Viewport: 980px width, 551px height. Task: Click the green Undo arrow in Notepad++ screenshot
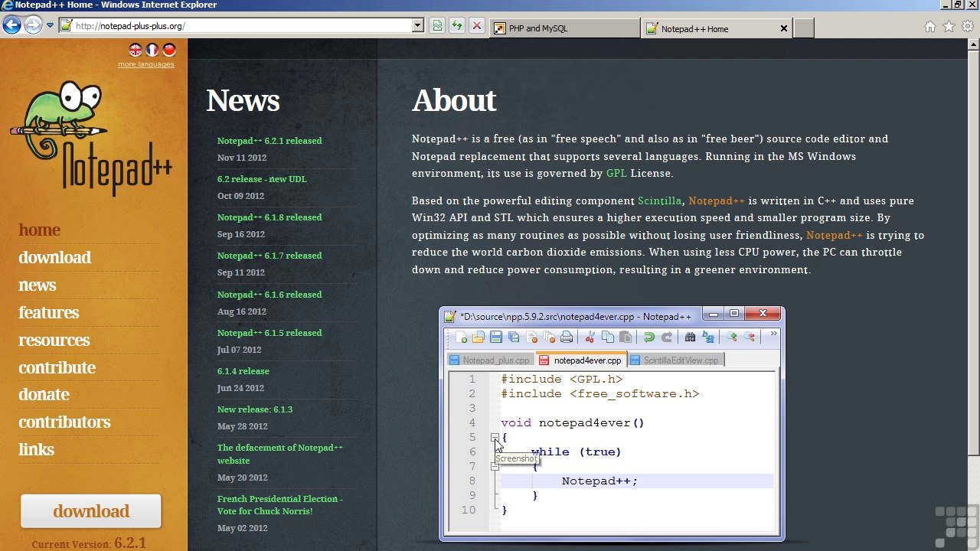coord(649,337)
